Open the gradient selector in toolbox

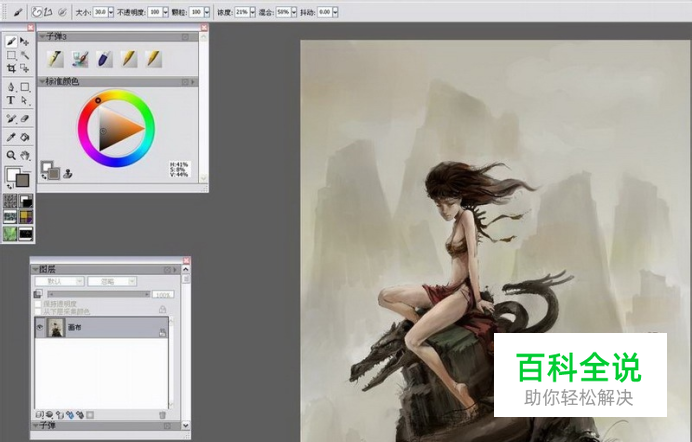(26, 201)
